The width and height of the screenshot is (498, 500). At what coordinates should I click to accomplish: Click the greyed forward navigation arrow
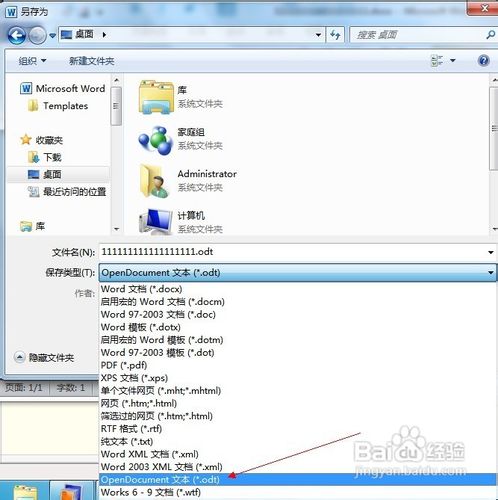pyautogui.click(x=37, y=35)
